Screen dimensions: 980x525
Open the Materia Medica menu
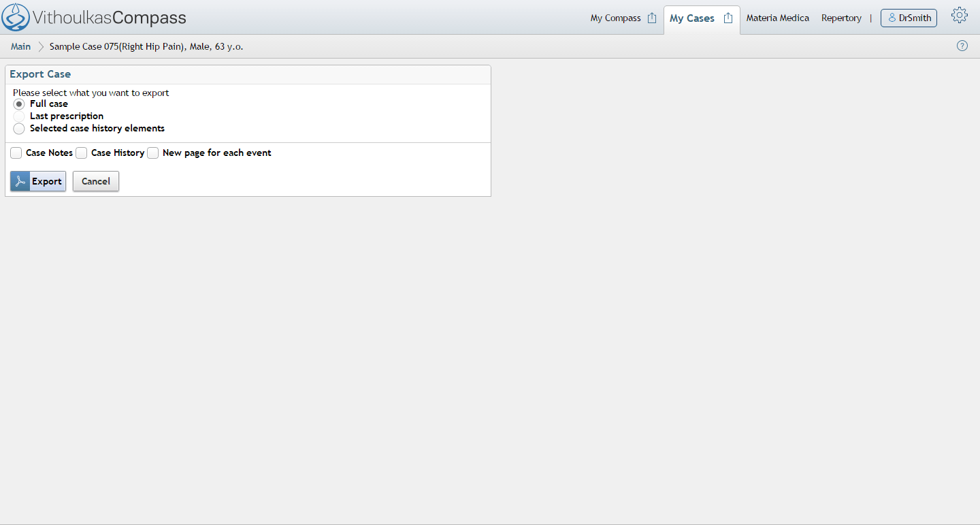[x=778, y=18]
